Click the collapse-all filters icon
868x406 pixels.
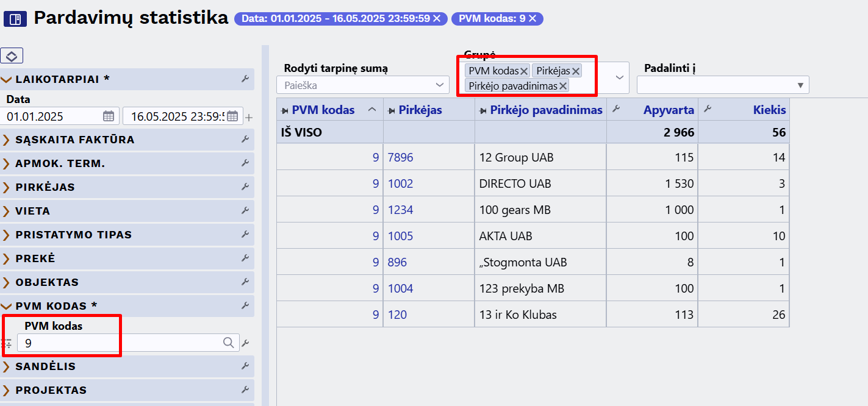(12, 56)
